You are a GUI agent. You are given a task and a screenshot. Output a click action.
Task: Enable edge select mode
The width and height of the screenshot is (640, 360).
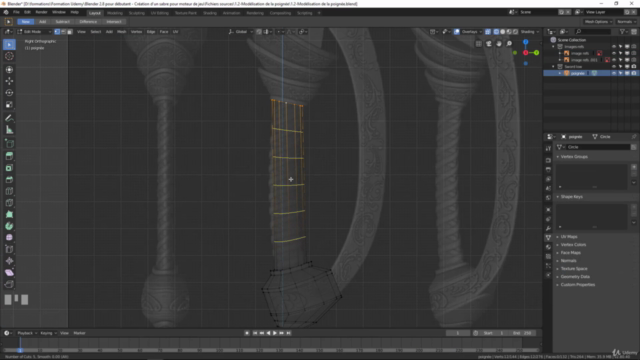(63, 32)
